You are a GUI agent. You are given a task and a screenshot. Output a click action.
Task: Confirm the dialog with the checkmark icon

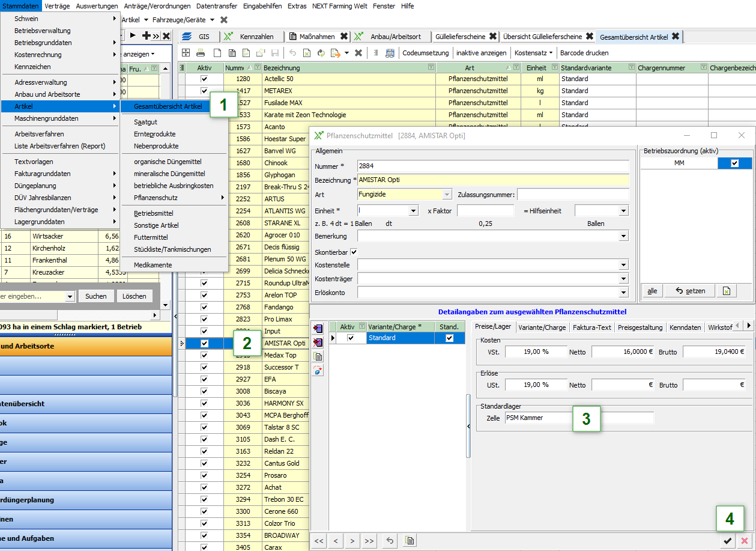pyautogui.click(x=728, y=541)
